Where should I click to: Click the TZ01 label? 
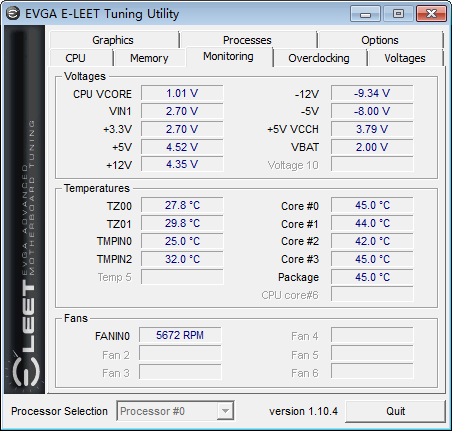119,224
